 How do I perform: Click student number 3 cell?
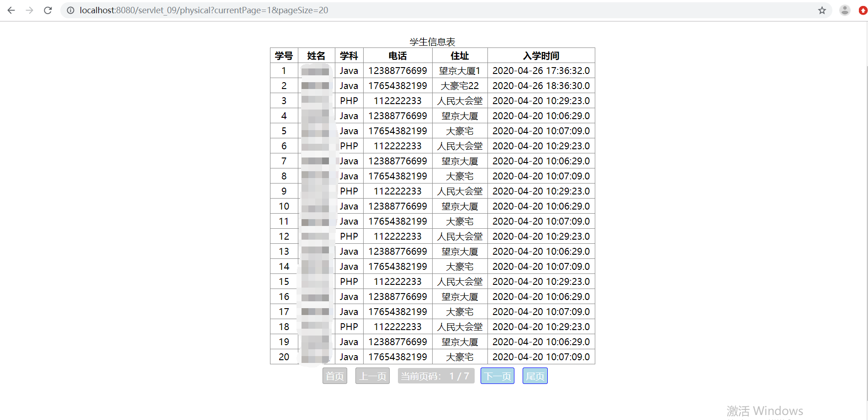[x=284, y=101]
